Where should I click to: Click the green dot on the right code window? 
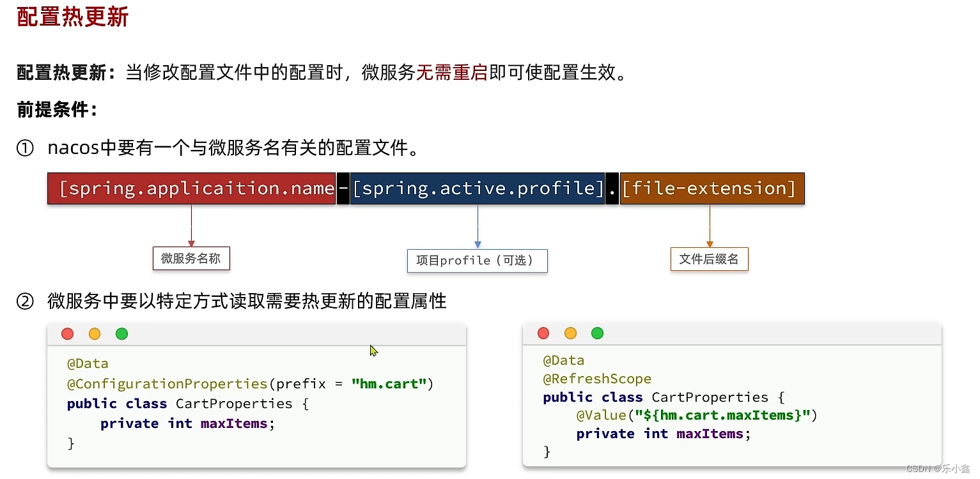click(597, 333)
